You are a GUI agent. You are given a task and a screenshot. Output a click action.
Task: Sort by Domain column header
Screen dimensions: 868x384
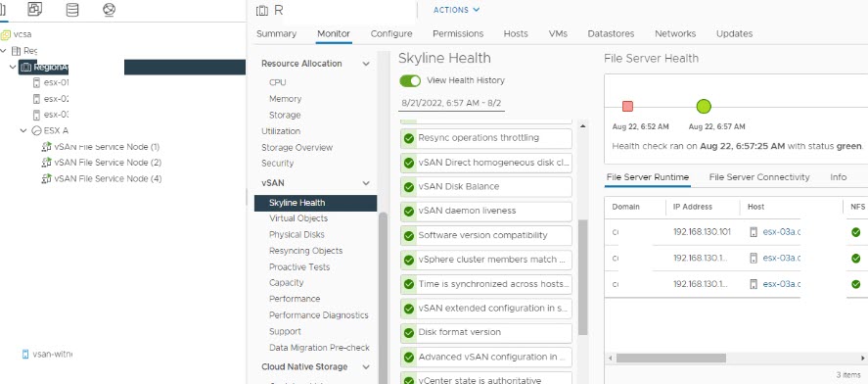coord(625,207)
